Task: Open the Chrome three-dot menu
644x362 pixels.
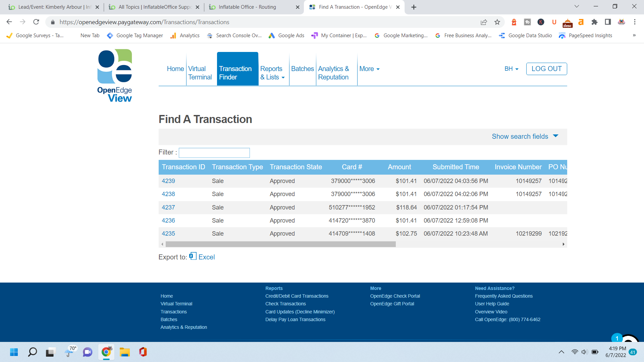Action: tap(635, 22)
